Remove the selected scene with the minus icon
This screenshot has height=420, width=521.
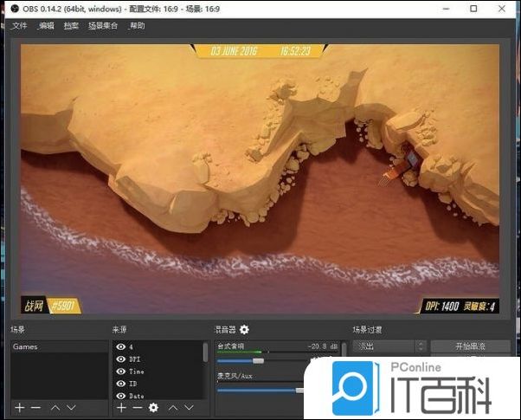coord(35,407)
